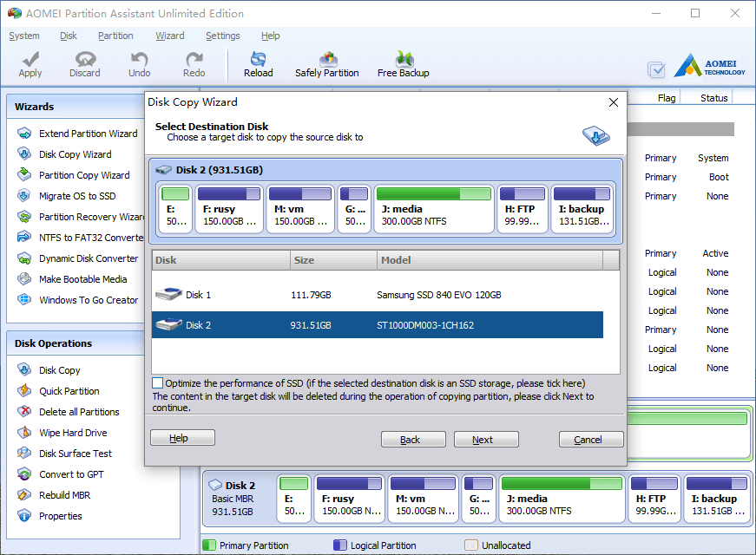Open Safely Partition from the toolbar
Screen dimensions: 756x555
[327, 64]
